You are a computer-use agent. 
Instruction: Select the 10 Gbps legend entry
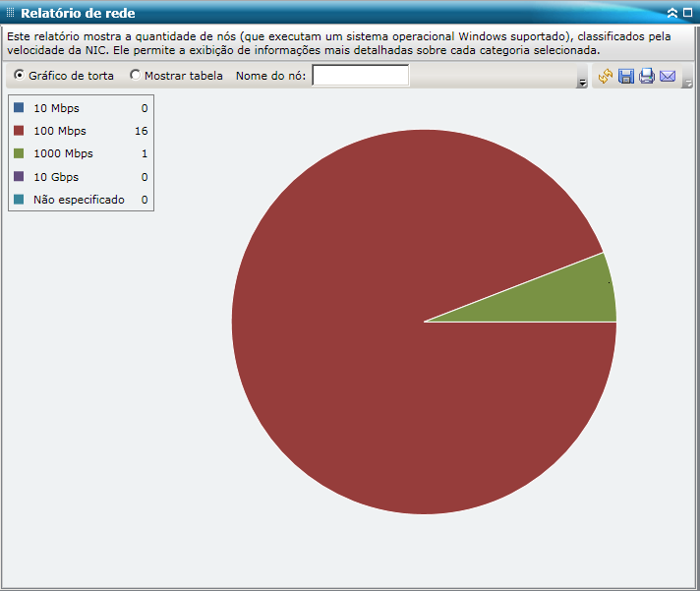(81, 177)
